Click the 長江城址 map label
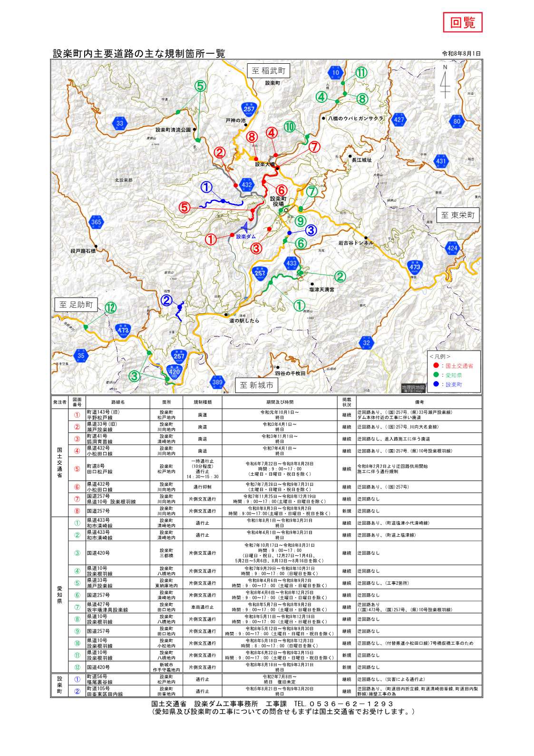534x756 pixels. coord(361,160)
